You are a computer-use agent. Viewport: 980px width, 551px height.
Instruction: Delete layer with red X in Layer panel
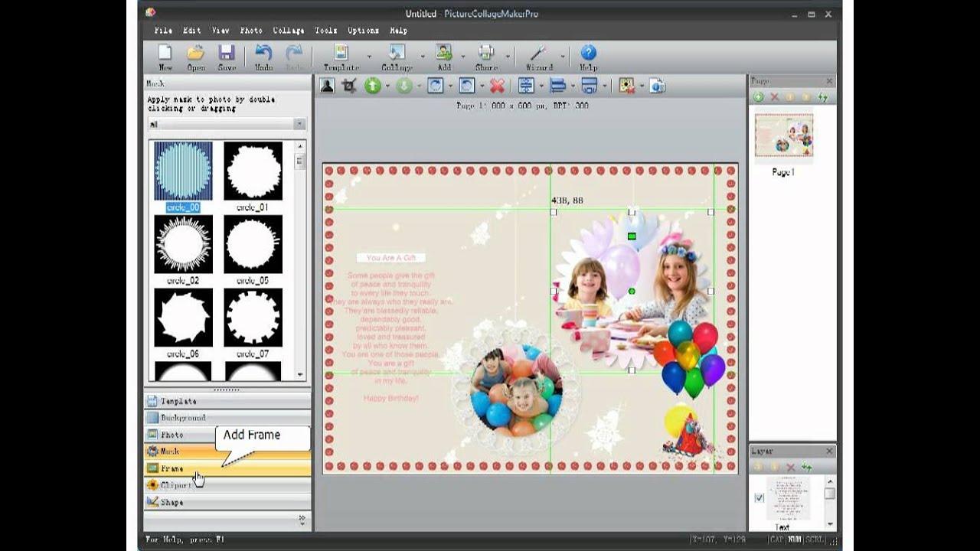[x=791, y=467]
